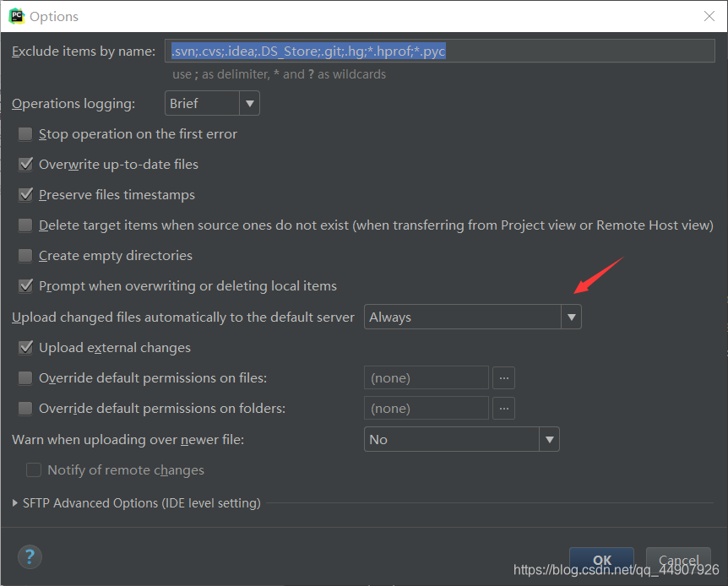Uncheck Overwrite up-to-date files
The height and width of the screenshot is (586, 728).
pyautogui.click(x=25, y=165)
